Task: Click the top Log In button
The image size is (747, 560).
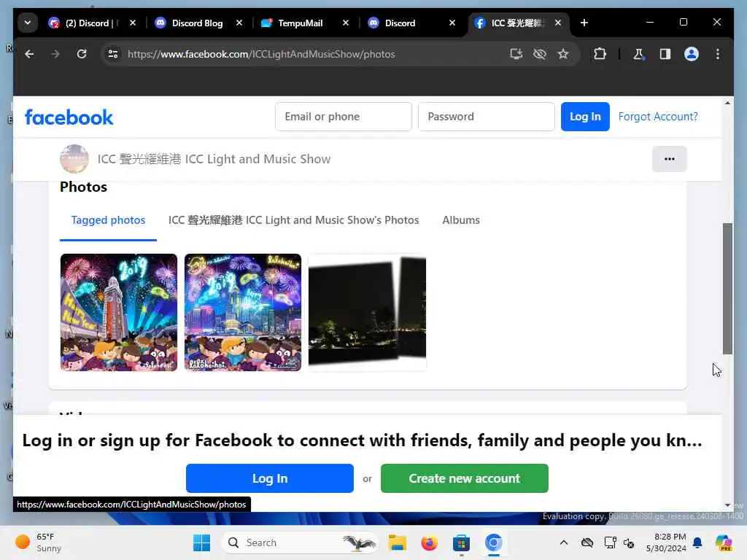Action: click(x=585, y=117)
